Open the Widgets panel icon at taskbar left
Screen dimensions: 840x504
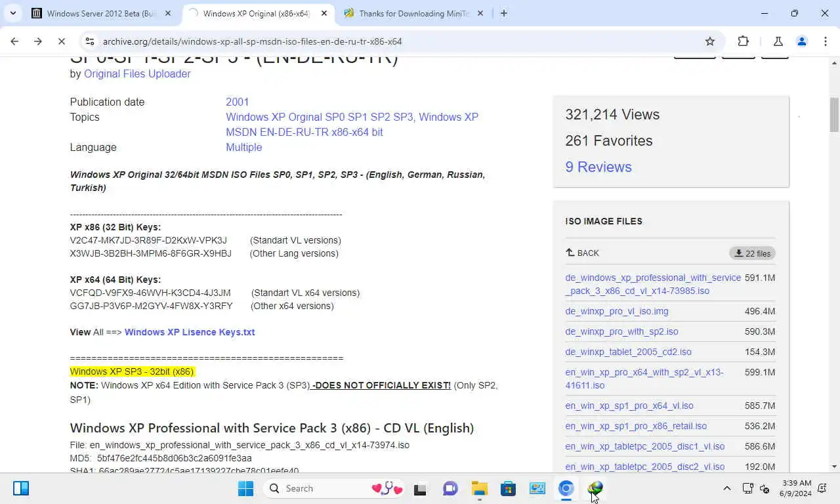(x=21, y=488)
